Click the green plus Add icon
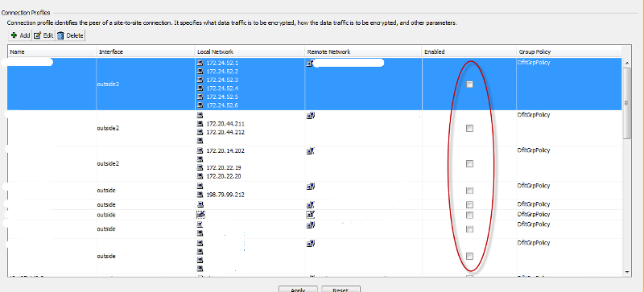644x292 pixels. [x=14, y=35]
